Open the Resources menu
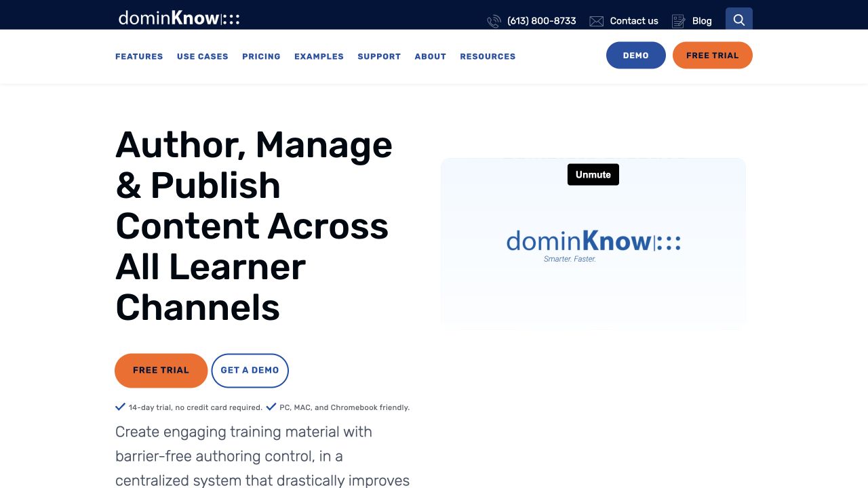 tap(488, 56)
